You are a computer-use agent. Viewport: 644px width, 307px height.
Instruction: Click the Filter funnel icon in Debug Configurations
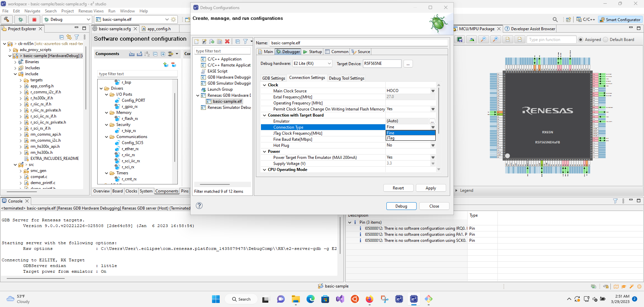coord(246,41)
